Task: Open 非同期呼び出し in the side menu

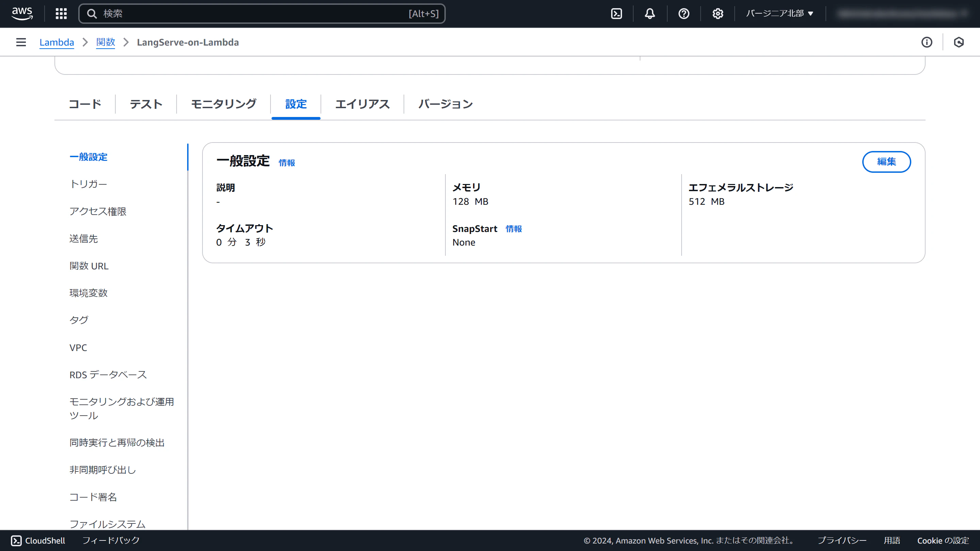Action: point(103,470)
